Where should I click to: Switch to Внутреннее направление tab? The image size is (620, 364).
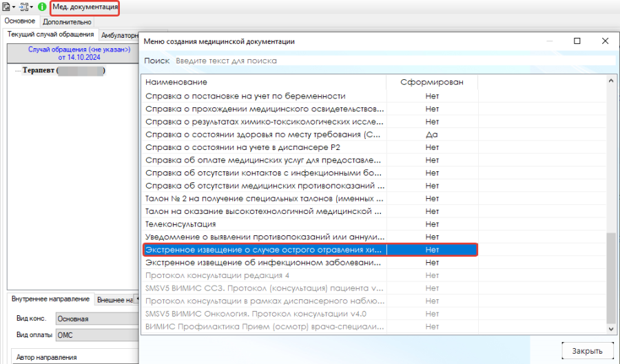coord(50,299)
